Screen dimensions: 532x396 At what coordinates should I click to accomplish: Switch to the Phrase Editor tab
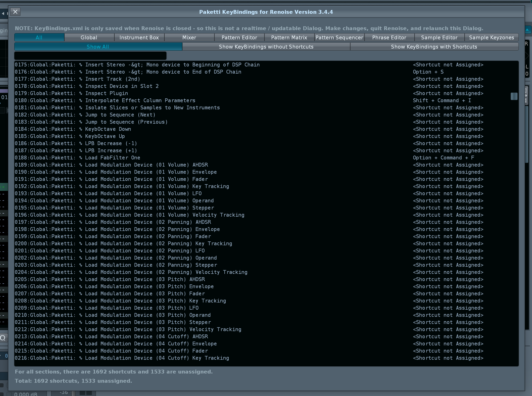pyautogui.click(x=389, y=38)
